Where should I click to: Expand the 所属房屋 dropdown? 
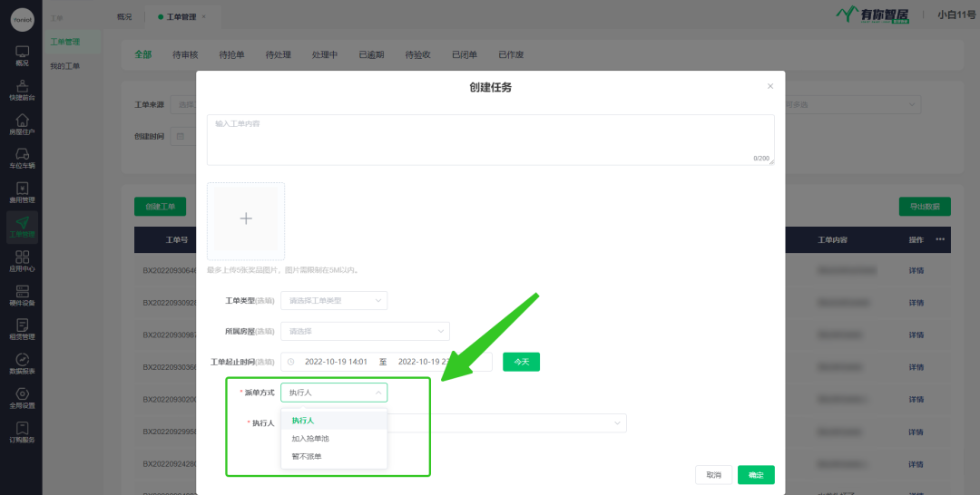click(x=365, y=332)
